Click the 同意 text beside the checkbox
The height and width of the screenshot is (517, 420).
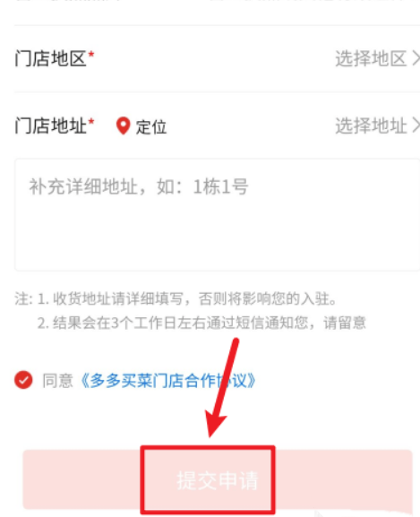pos(57,381)
